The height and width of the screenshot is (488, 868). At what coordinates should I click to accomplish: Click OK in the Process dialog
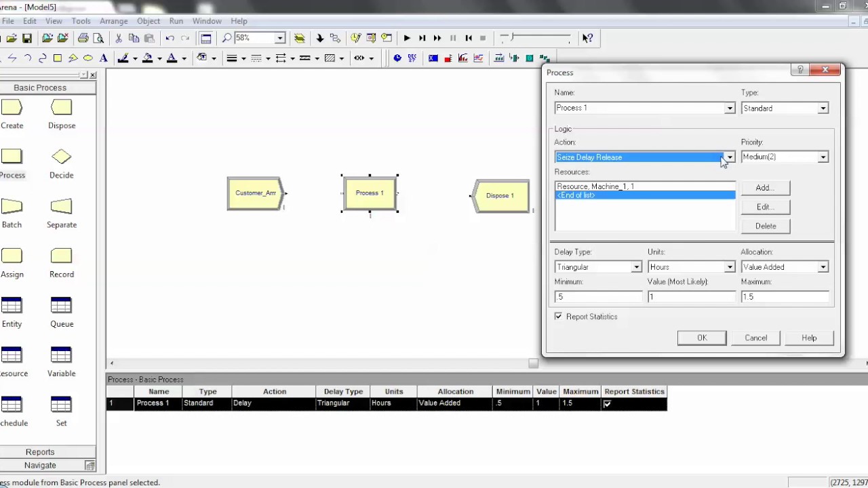pyautogui.click(x=702, y=338)
